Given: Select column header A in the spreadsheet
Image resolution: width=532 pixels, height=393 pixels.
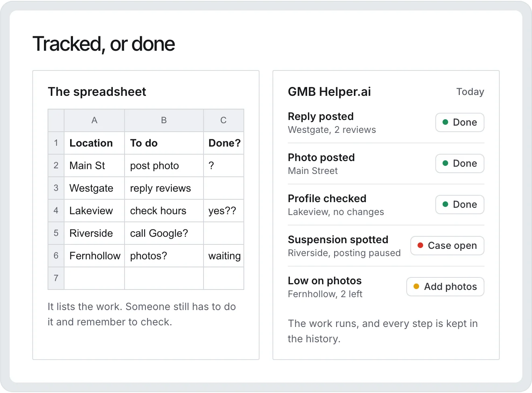Looking at the screenshot, I should pos(94,120).
